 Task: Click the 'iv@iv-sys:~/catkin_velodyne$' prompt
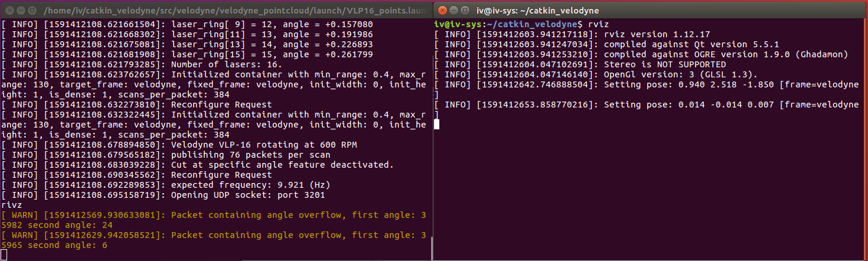click(509, 24)
